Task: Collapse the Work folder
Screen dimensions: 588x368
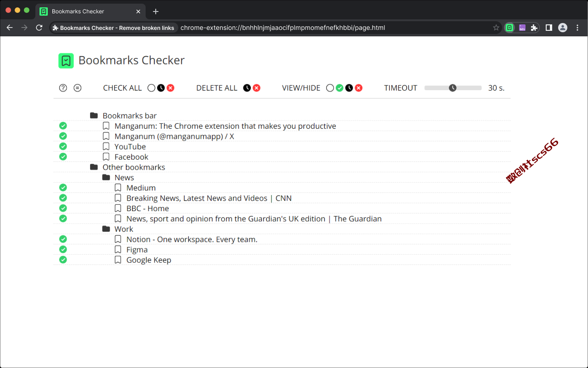Action: (x=106, y=229)
